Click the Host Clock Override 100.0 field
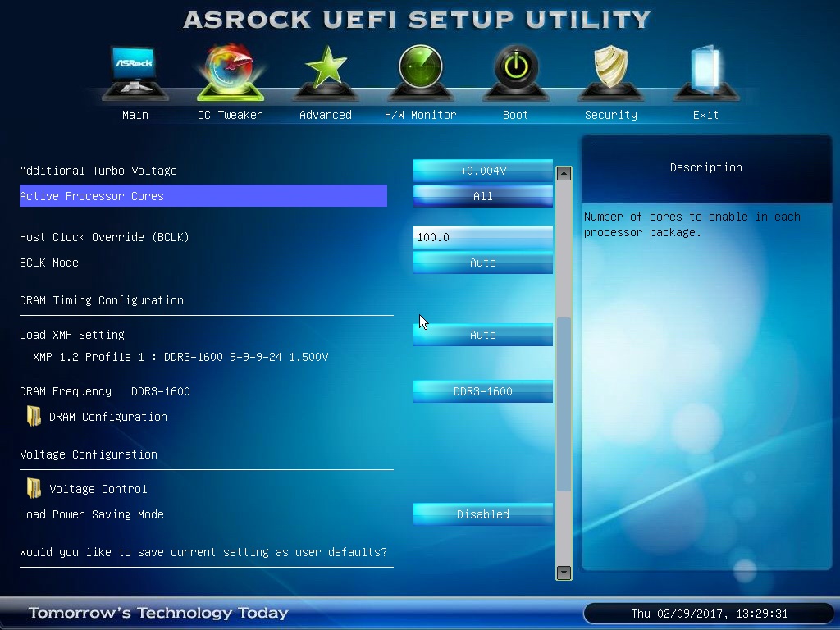Image resolution: width=840 pixels, height=630 pixels. [482, 237]
